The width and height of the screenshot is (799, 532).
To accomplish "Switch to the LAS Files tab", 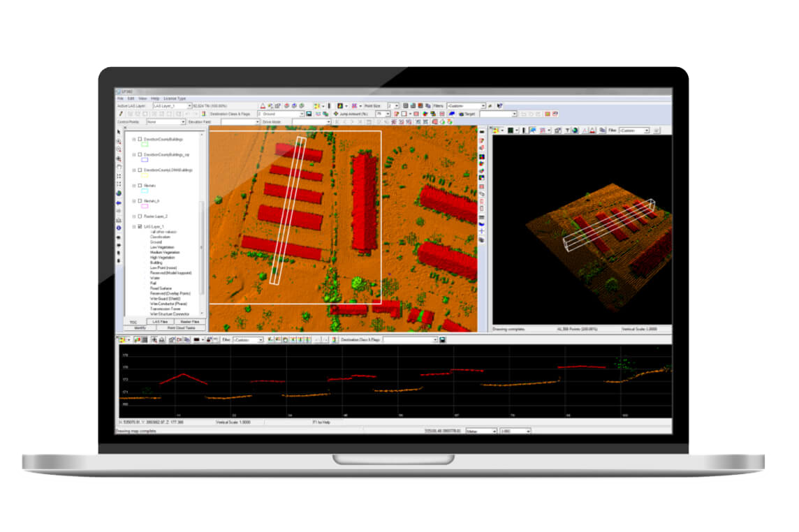I will pos(160,322).
